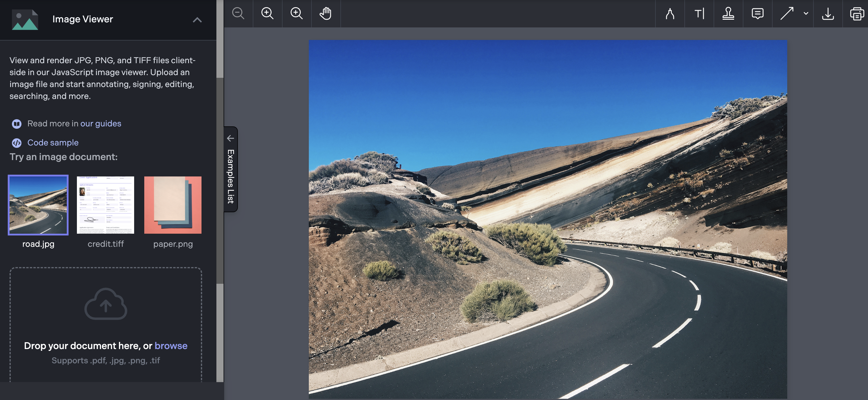The image size is (868, 400).
Task: Open the paper.png thumbnail
Action: [x=173, y=205]
